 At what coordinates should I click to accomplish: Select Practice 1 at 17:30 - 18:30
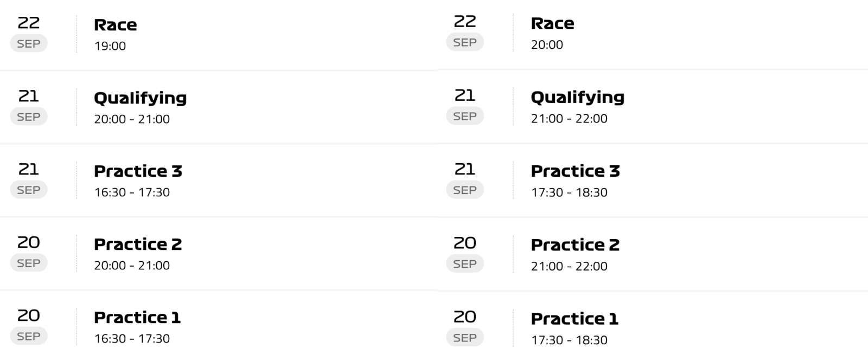point(653,327)
